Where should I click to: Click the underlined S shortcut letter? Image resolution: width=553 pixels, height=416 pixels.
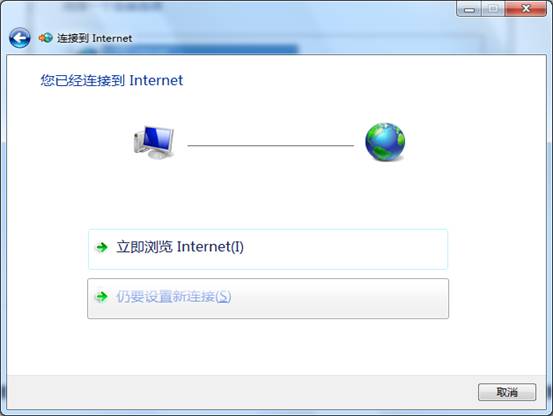click(x=224, y=297)
